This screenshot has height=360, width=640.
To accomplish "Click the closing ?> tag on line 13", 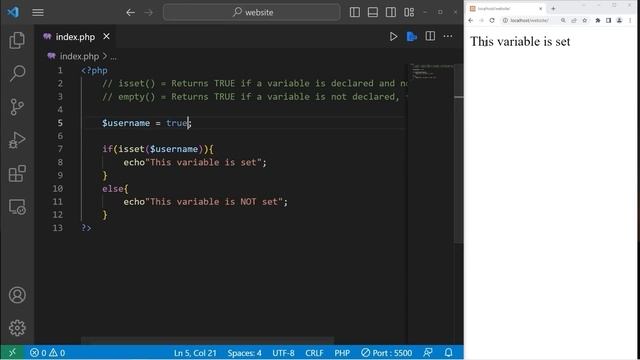I will click(x=86, y=228).
